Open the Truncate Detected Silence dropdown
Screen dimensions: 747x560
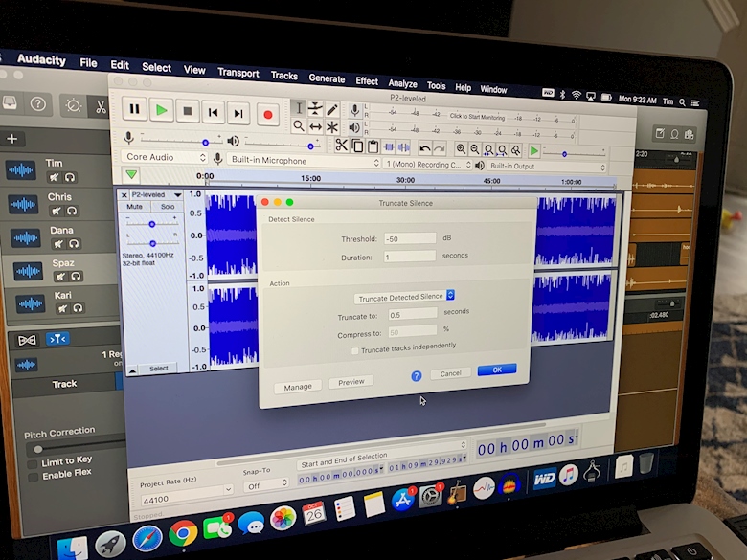pos(404,297)
